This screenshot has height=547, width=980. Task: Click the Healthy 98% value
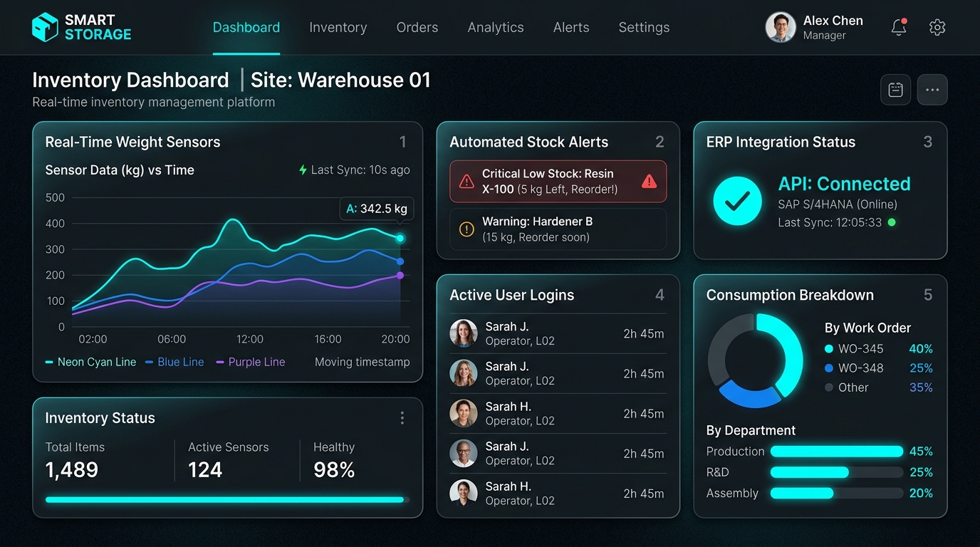tap(334, 470)
